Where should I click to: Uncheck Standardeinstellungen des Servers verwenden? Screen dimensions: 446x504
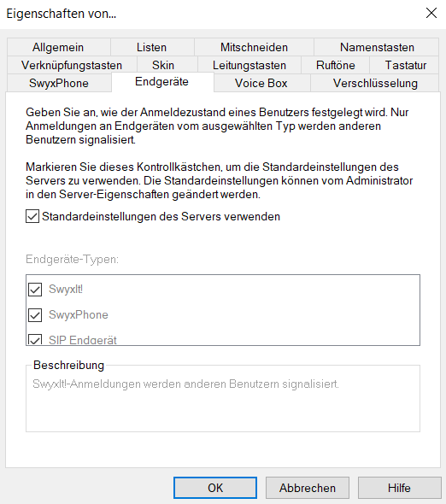32,216
